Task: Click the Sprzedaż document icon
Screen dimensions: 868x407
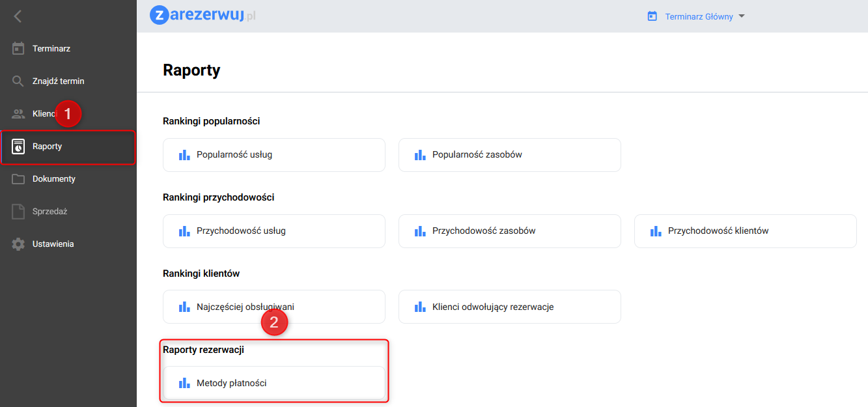Action: coord(18,212)
